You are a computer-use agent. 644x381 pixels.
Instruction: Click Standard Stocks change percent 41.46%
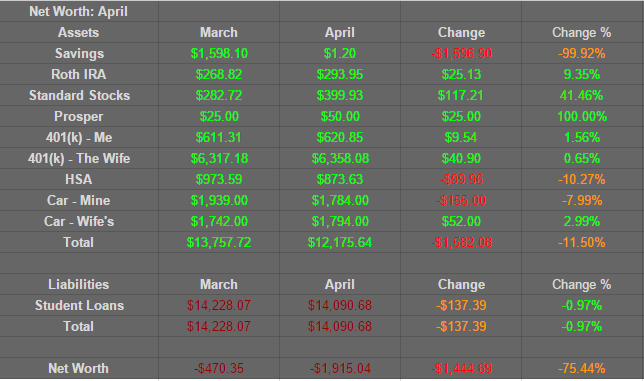point(582,95)
